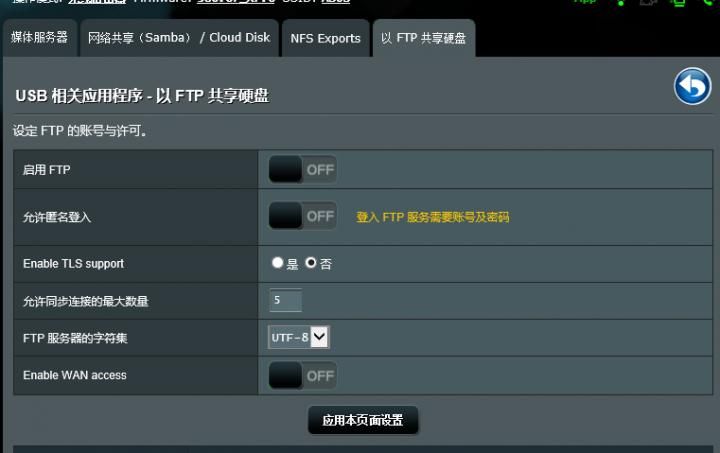Click the blue back arrow icon
This screenshot has height=453, width=720.
point(692,86)
